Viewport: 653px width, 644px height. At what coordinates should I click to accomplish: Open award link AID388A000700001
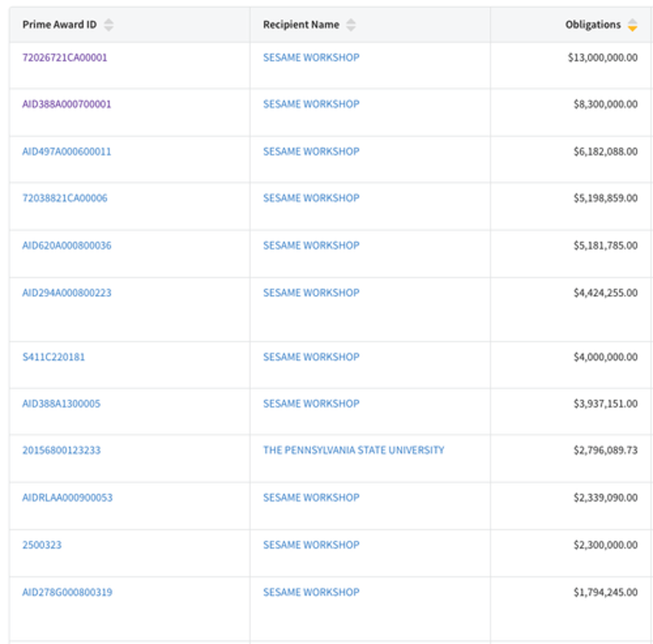pyautogui.click(x=66, y=104)
